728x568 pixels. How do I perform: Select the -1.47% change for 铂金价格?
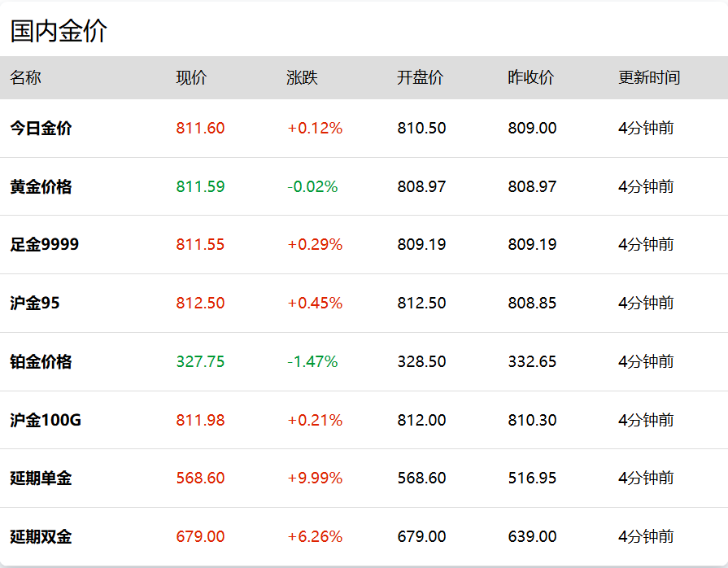312,361
